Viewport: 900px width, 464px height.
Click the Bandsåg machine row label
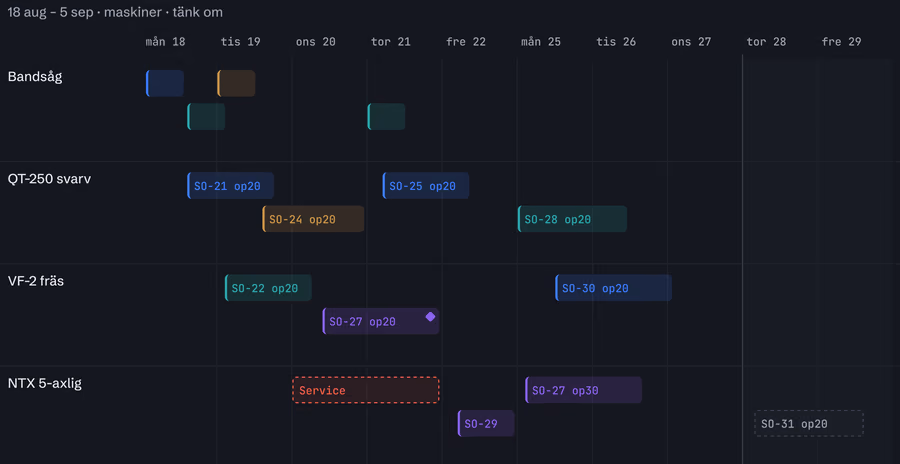coord(35,76)
